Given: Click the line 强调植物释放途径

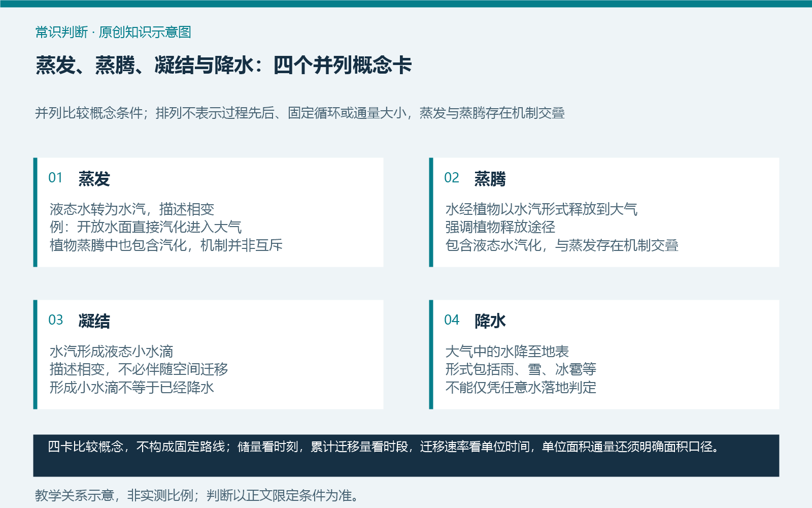Looking at the screenshot, I should click(x=500, y=227).
